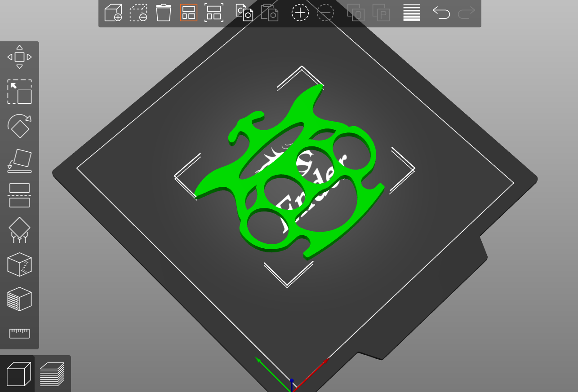Open variable layer height editing (striped icon)
Screen dimensions: 578x392
coord(412,13)
